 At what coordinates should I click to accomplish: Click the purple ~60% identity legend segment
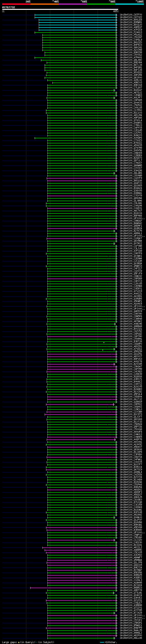73,4
